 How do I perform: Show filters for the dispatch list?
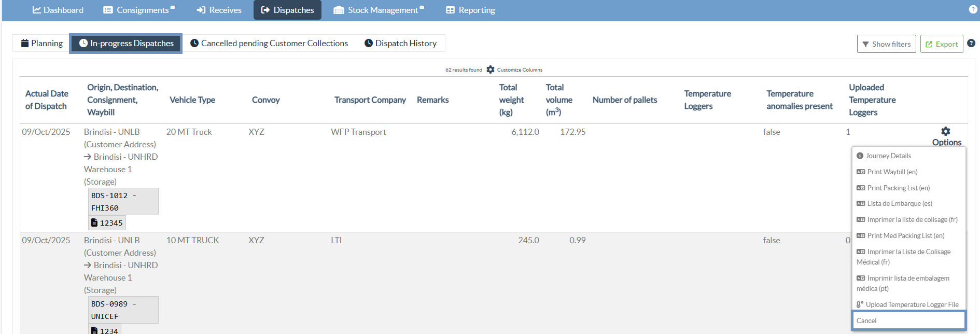[886, 44]
